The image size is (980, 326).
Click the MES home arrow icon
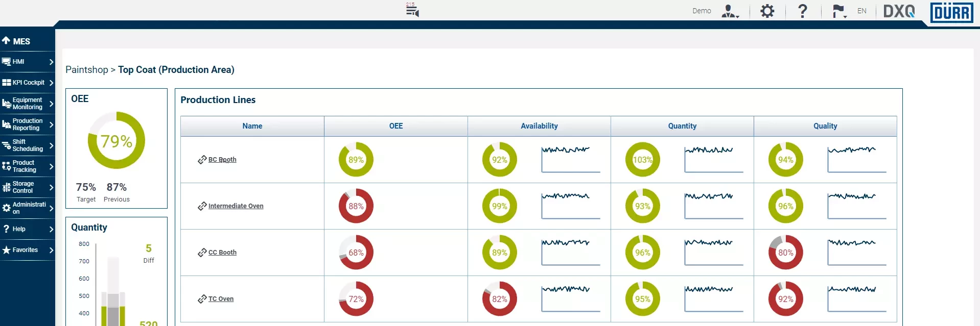coord(6,41)
